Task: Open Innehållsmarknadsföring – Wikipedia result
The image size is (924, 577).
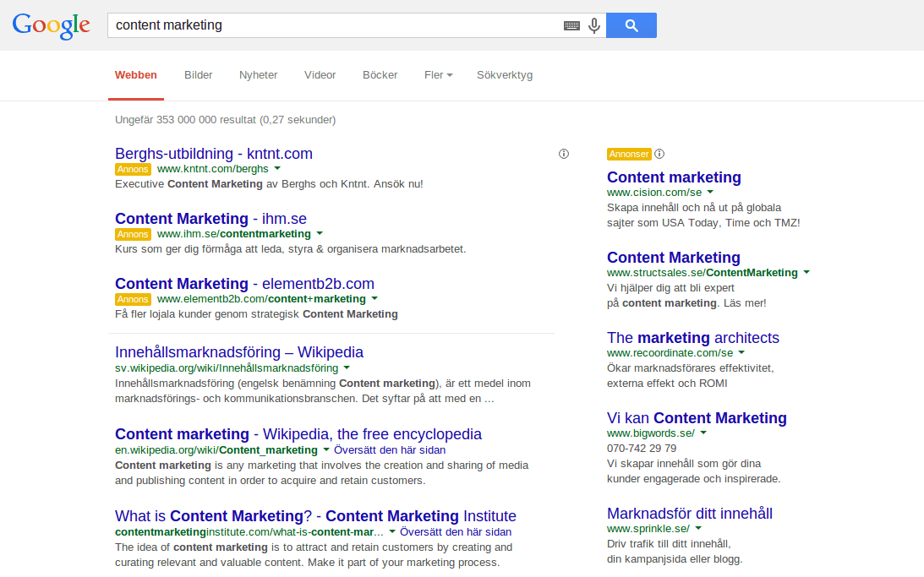Action: (239, 352)
